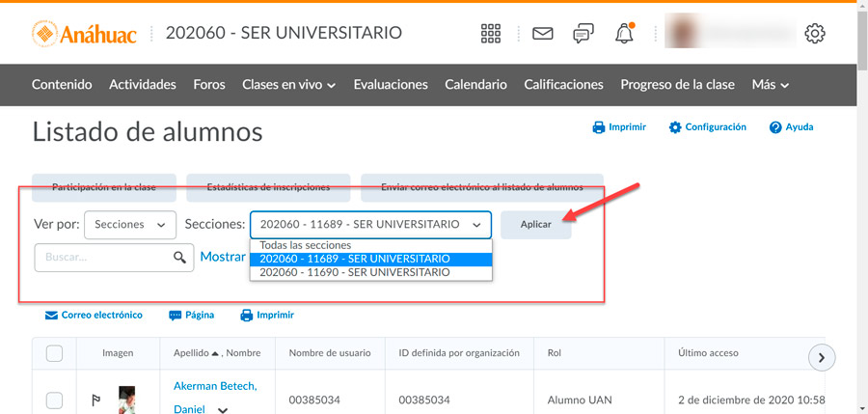Tick the checkbox for Akerman Betech

click(x=55, y=400)
